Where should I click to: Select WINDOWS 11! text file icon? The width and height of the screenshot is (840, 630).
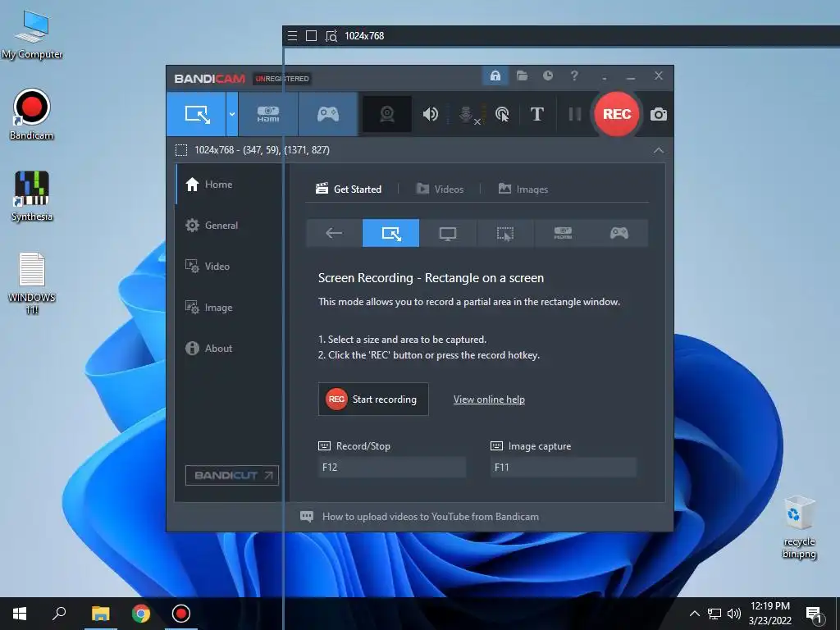point(32,283)
